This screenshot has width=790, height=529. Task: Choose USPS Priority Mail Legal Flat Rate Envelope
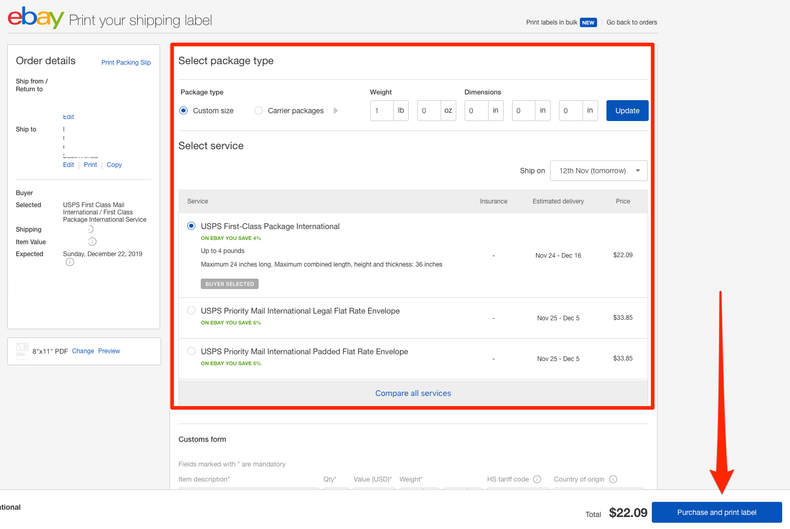tap(192, 311)
